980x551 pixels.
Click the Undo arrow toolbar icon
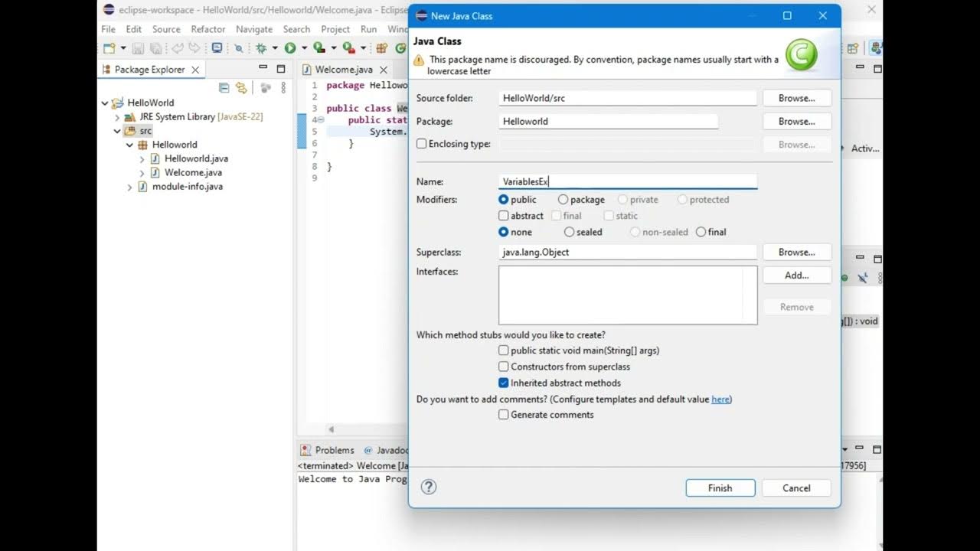point(178,48)
